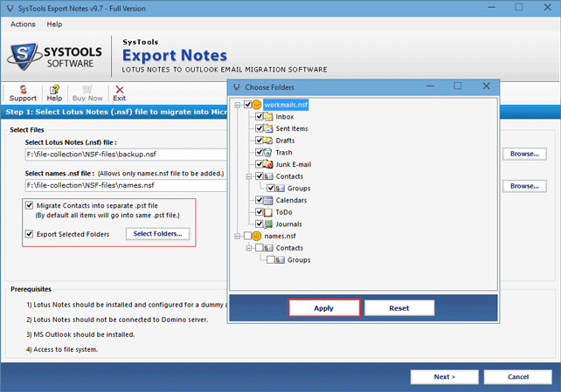The width and height of the screenshot is (561, 392).
Task: Uncheck the Trash checkbox
Action: pos(260,152)
